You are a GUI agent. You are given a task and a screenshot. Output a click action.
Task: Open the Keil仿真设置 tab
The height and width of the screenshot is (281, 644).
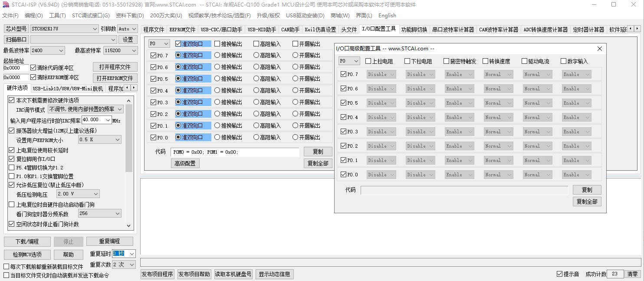click(x=320, y=30)
